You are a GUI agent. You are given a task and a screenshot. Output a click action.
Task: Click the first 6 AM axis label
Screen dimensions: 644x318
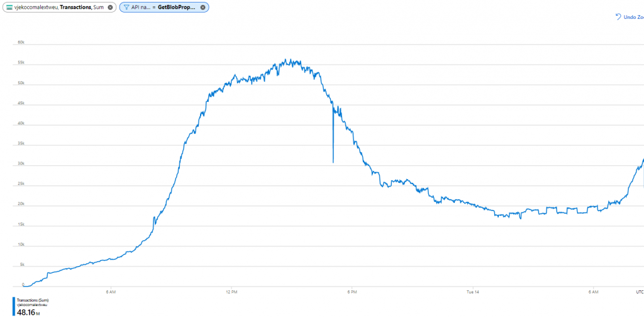point(111,292)
